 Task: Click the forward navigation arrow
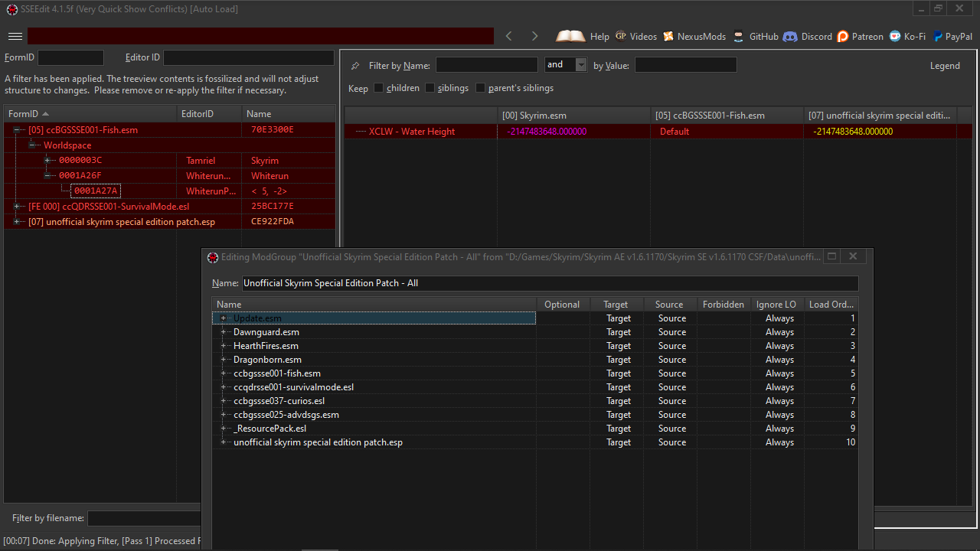point(534,36)
